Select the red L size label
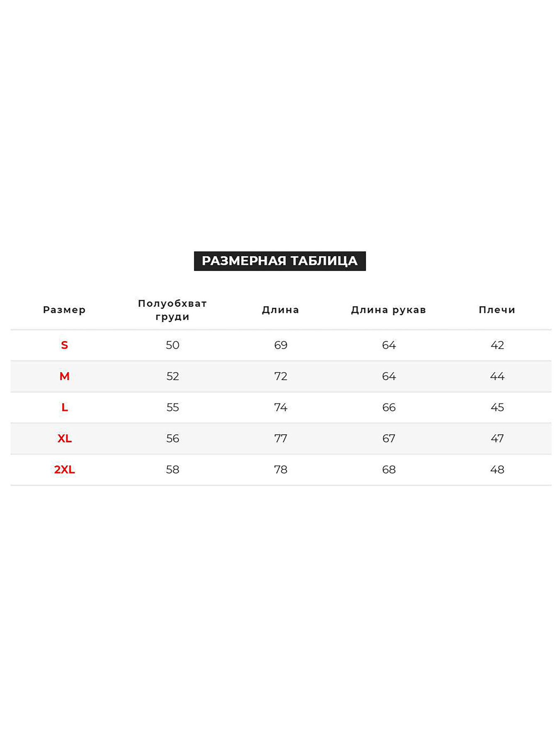This screenshot has height=747, width=560. (64, 407)
